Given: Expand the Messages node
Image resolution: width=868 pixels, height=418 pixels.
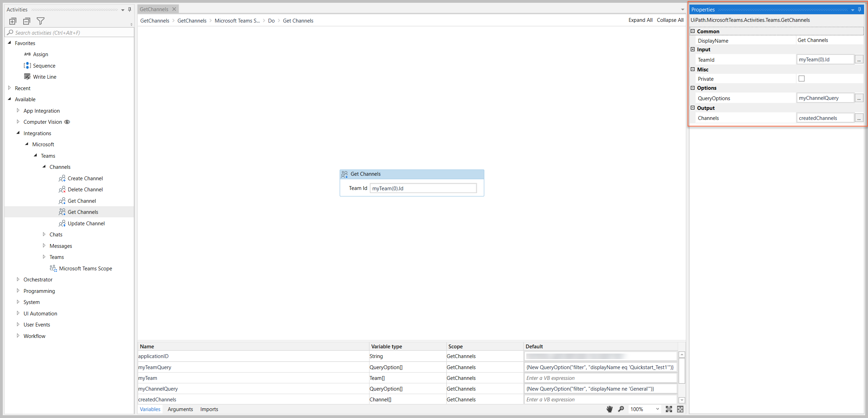Looking at the screenshot, I should pos(44,246).
